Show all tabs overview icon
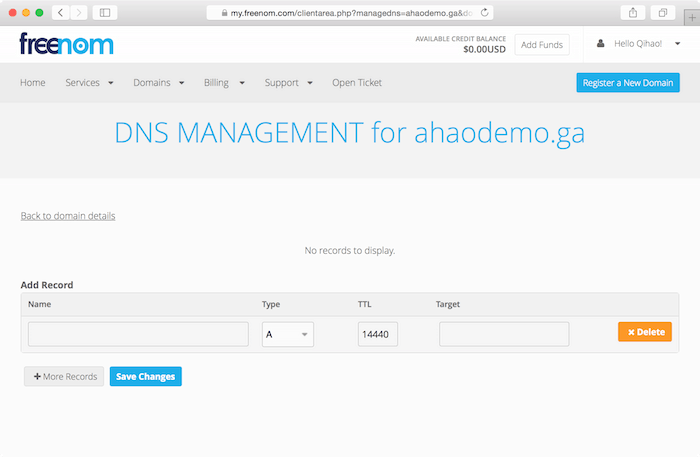Viewport: 700px width, 457px height. click(663, 12)
